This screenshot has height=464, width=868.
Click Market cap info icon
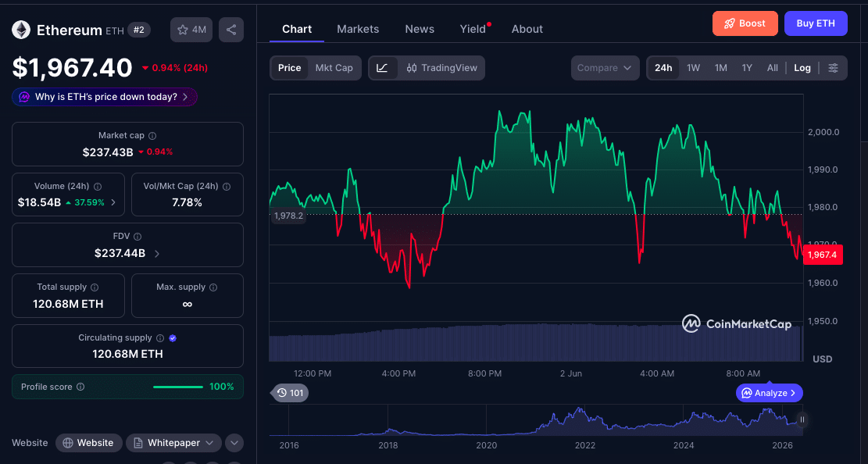coord(152,136)
